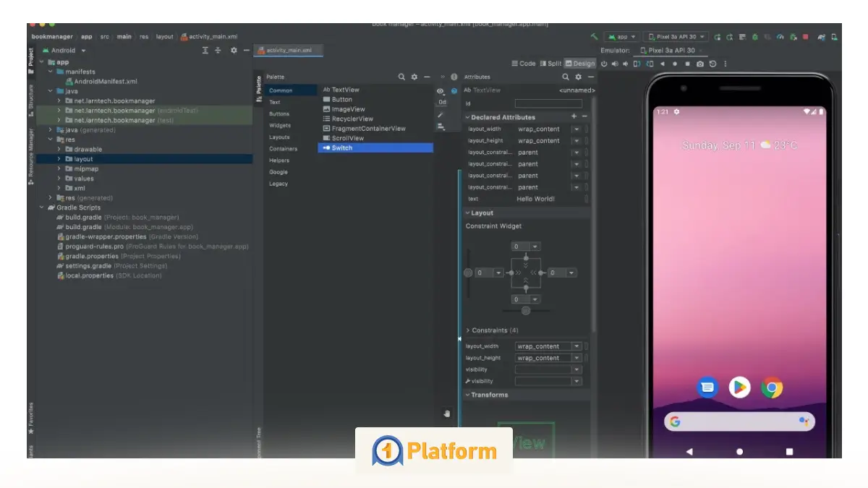
Task: Collapse the Declared Attributes section
Action: [x=467, y=117]
